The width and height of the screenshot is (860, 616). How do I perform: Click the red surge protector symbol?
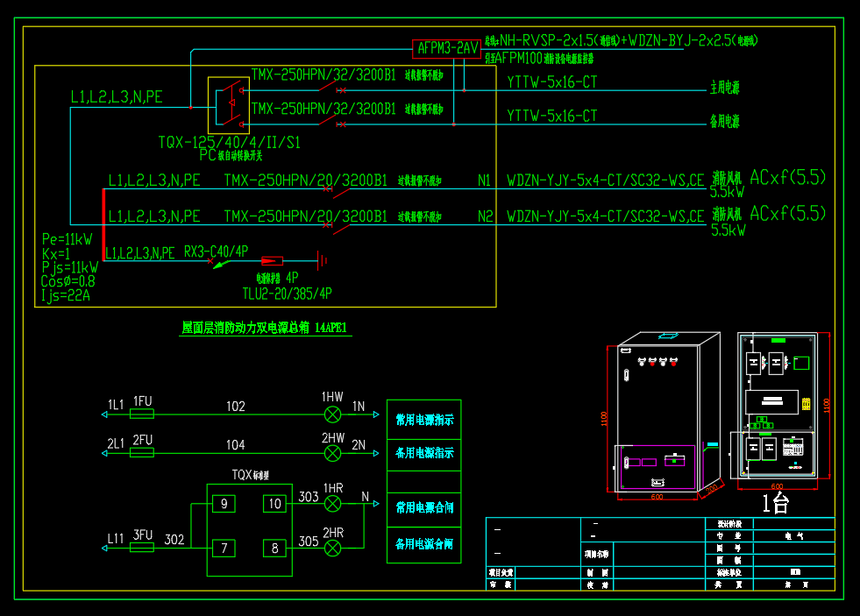pos(272,261)
